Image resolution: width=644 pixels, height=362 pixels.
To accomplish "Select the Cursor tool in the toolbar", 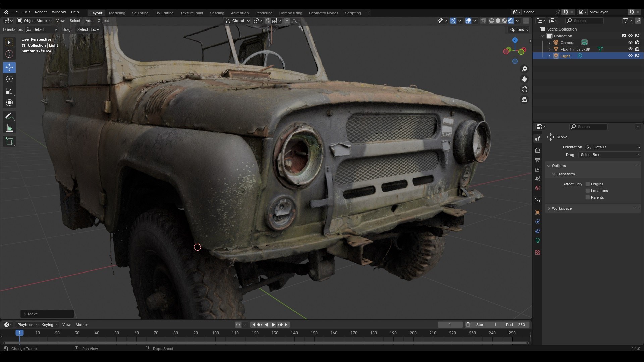I will tap(9, 54).
